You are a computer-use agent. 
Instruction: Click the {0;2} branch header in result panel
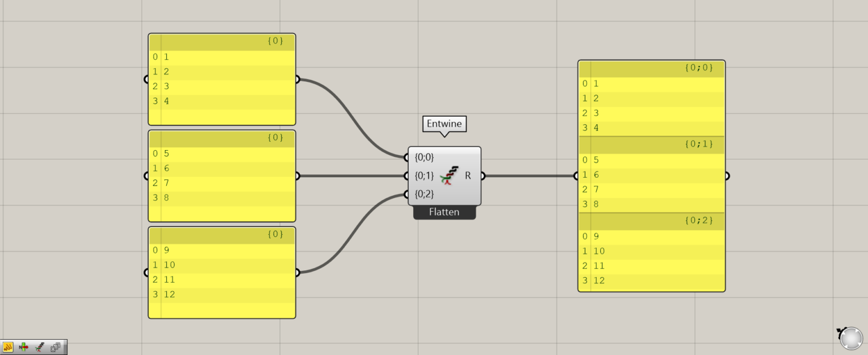pyautogui.click(x=652, y=221)
